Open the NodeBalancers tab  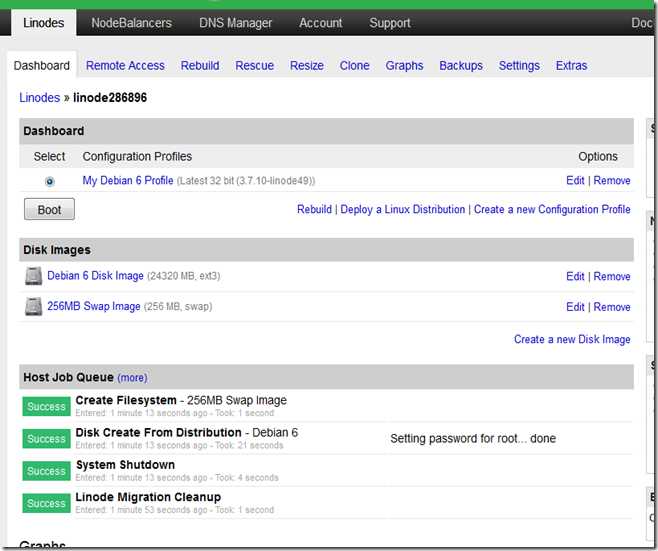131,23
